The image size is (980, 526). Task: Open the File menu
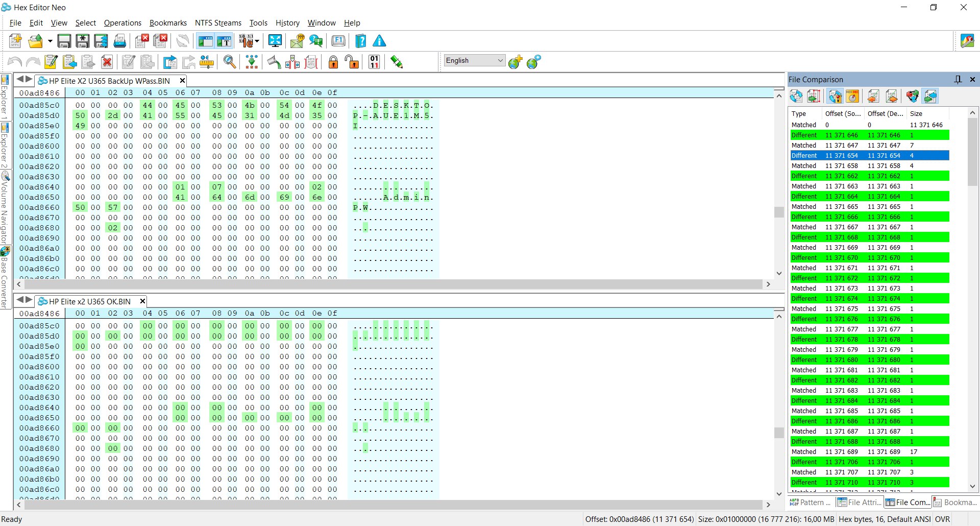pos(15,23)
